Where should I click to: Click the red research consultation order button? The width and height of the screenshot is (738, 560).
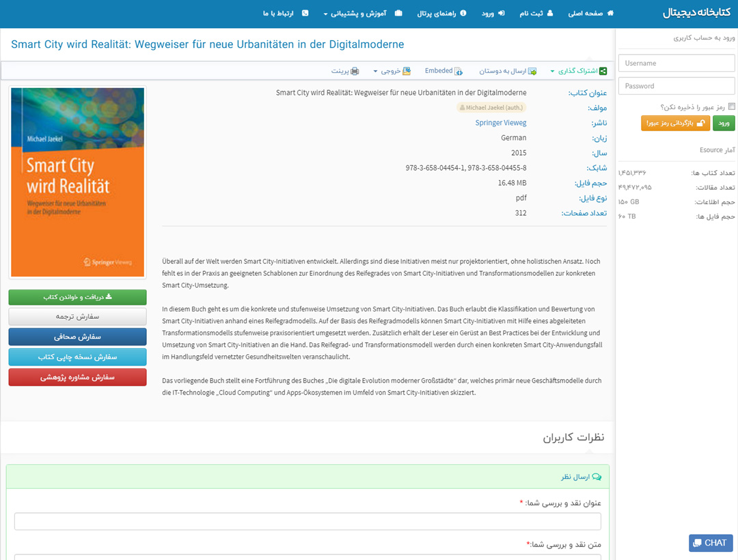coord(77,377)
